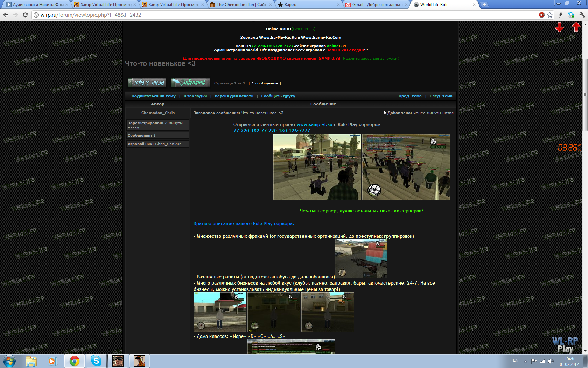Click the Ответить reply button
The height and width of the screenshot is (368, 588).
pyautogui.click(x=190, y=83)
